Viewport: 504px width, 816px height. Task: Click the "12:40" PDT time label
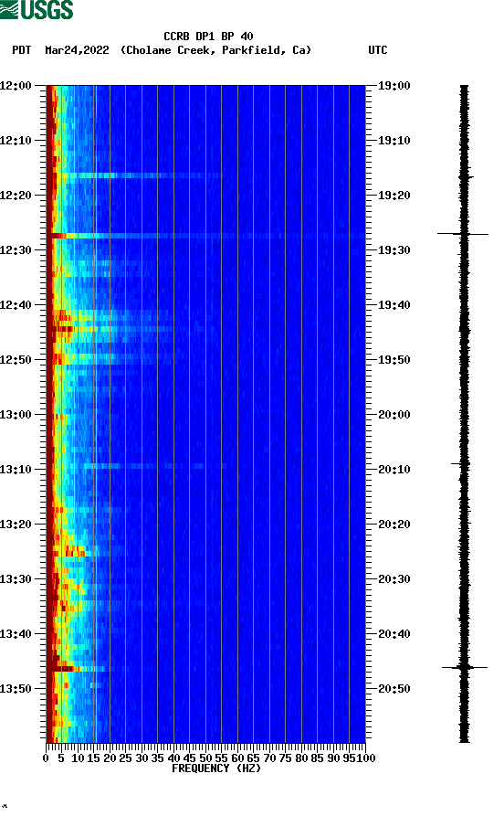[16, 305]
